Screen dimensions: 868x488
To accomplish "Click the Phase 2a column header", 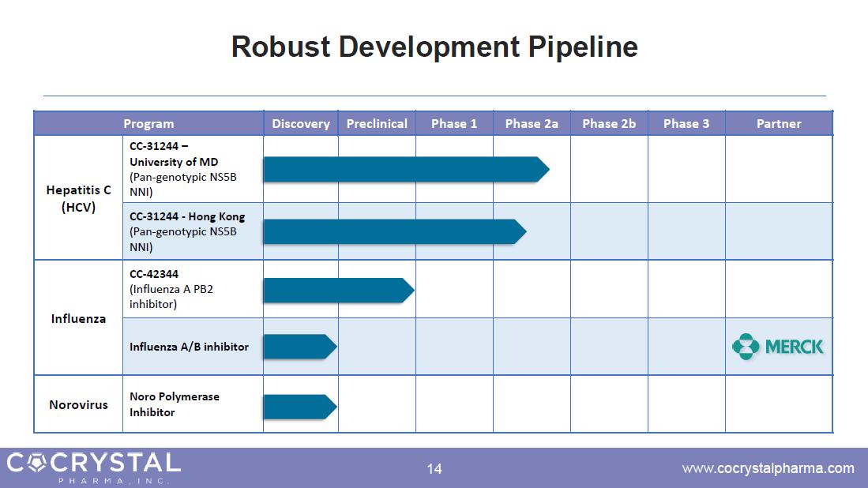I will [x=532, y=123].
